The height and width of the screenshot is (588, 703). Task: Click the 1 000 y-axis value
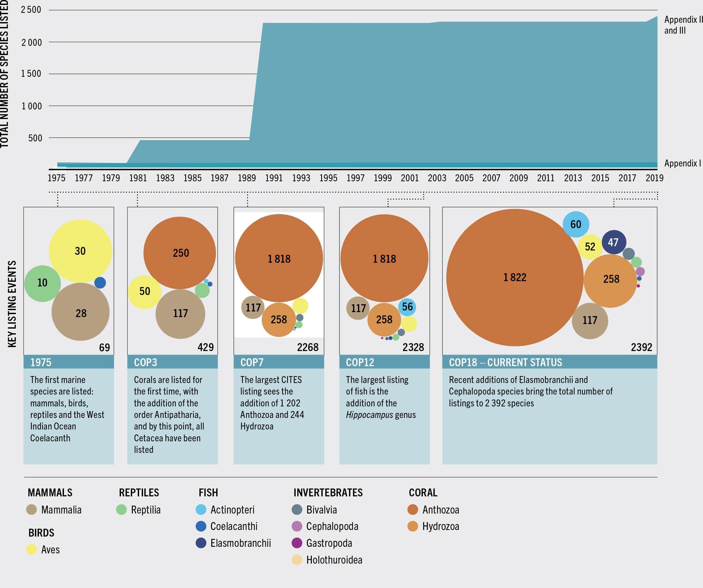click(x=32, y=106)
